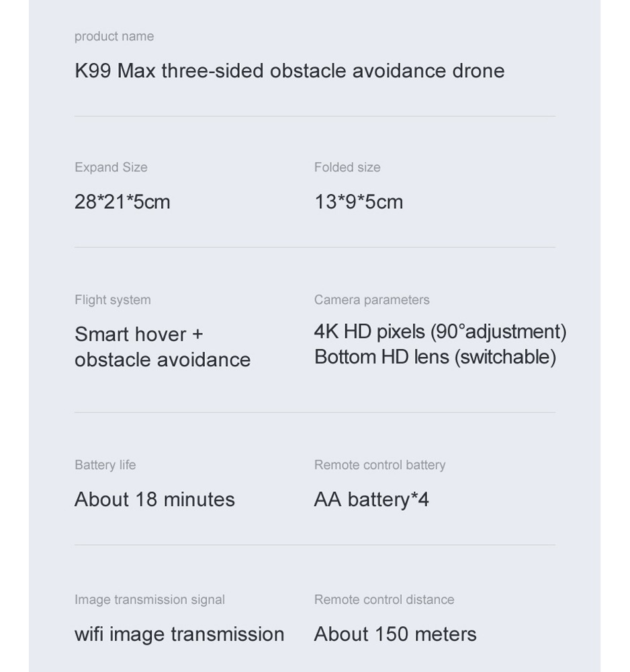
Task: Click the 'Flight system' label
Action: (113, 300)
